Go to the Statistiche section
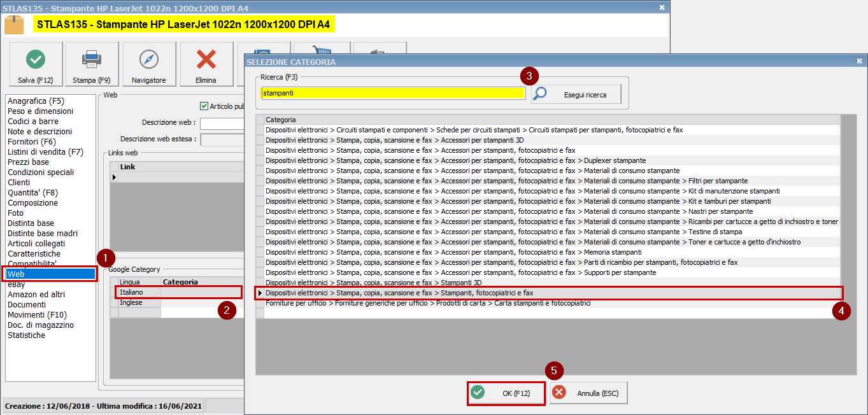 point(27,335)
